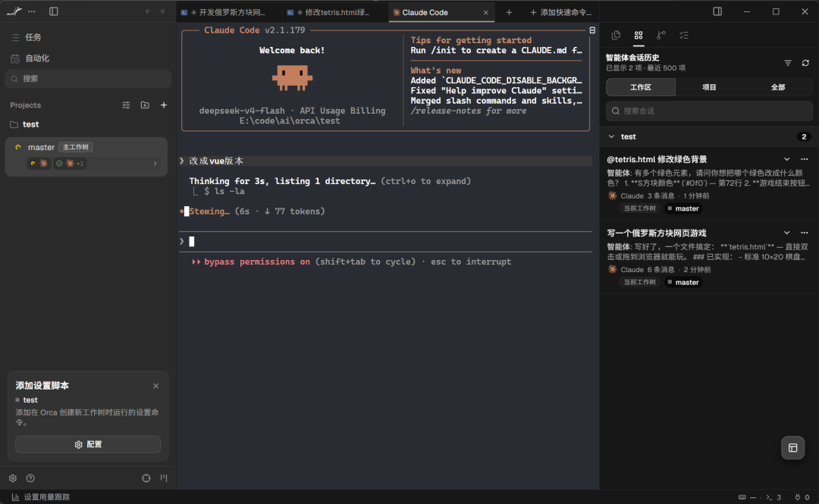Viewport: 819px width, 504px height.
Task: Open 自动化 in the sidebar
Action: point(88,58)
